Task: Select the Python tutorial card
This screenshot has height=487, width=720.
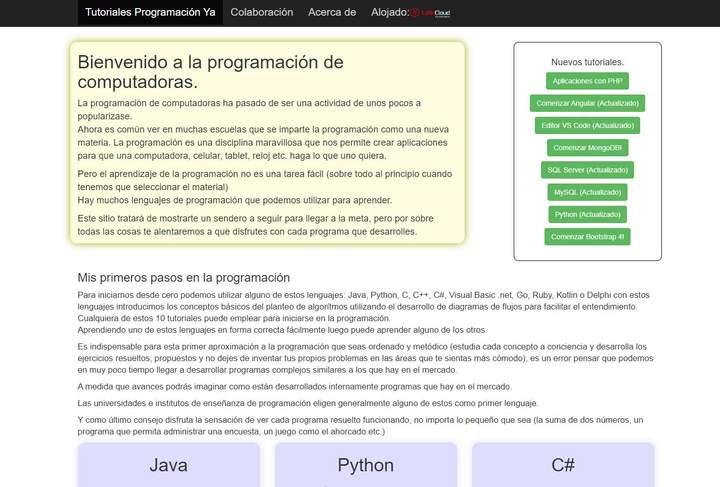Action: point(366,465)
